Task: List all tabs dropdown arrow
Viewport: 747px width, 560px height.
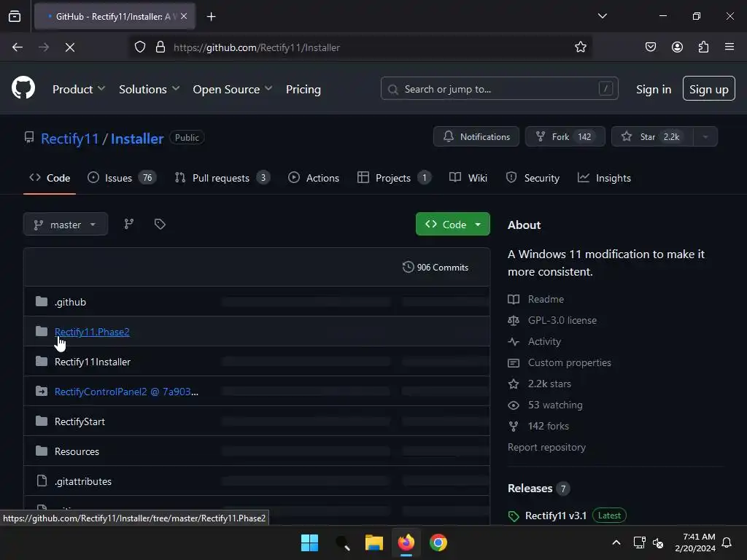Action: pos(602,16)
